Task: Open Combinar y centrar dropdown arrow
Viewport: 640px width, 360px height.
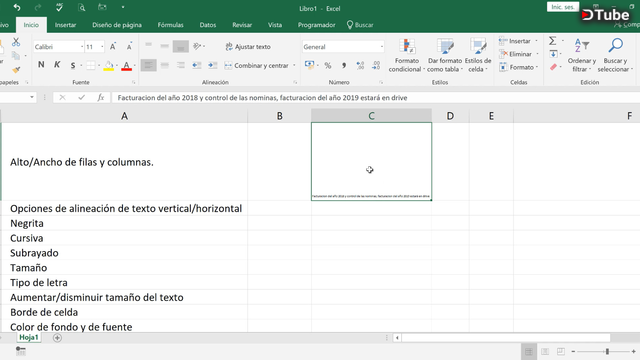Action: (294, 65)
